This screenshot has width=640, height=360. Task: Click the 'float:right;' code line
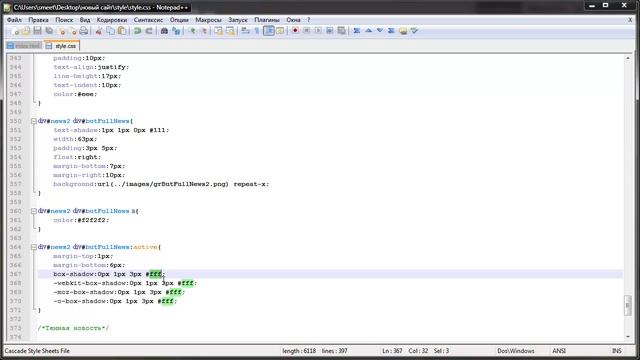click(77, 157)
